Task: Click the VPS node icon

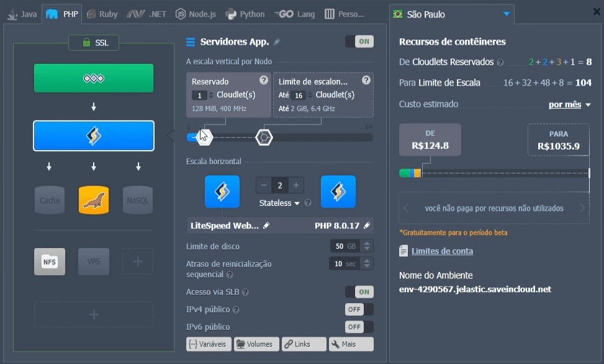Action: click(x=94, y=261)
